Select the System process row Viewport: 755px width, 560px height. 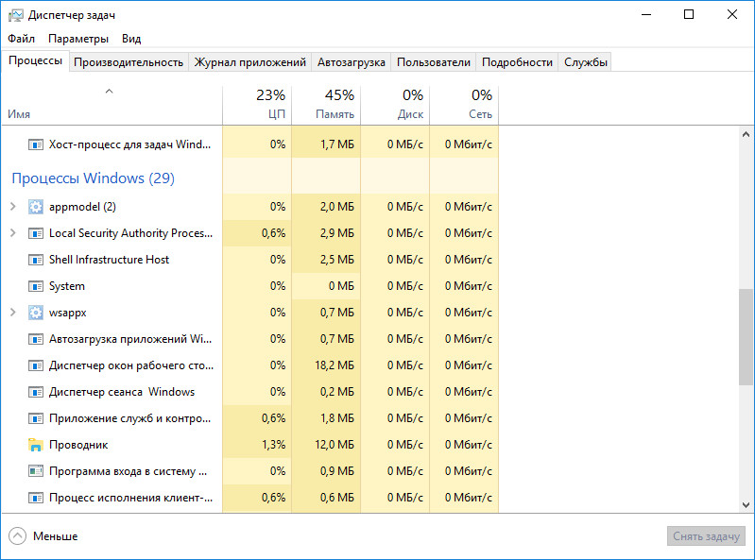pyautogui.click(x=249, y=286)
